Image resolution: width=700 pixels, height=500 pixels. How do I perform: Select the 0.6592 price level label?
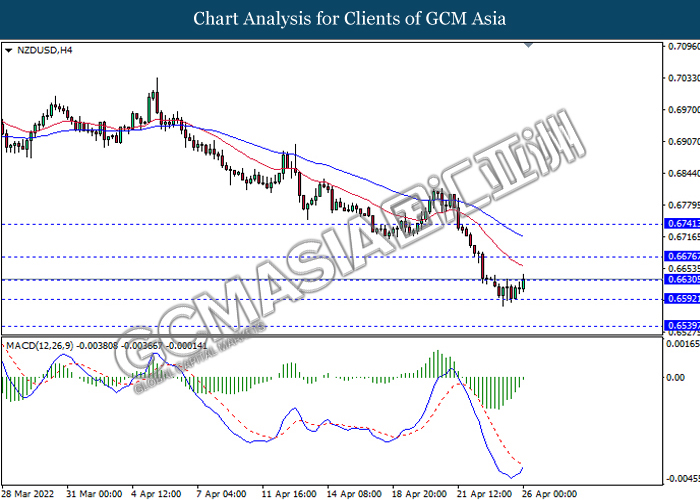point(682,299)
